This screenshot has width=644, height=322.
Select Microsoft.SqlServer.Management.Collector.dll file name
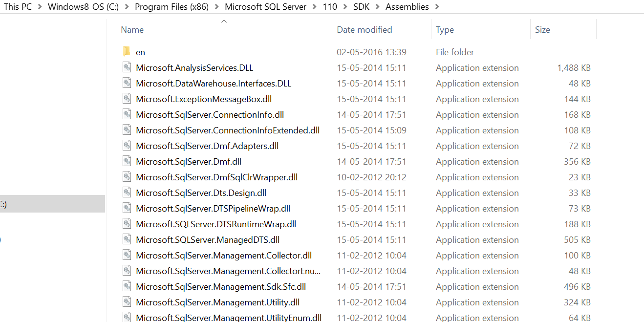pos(224,256)
